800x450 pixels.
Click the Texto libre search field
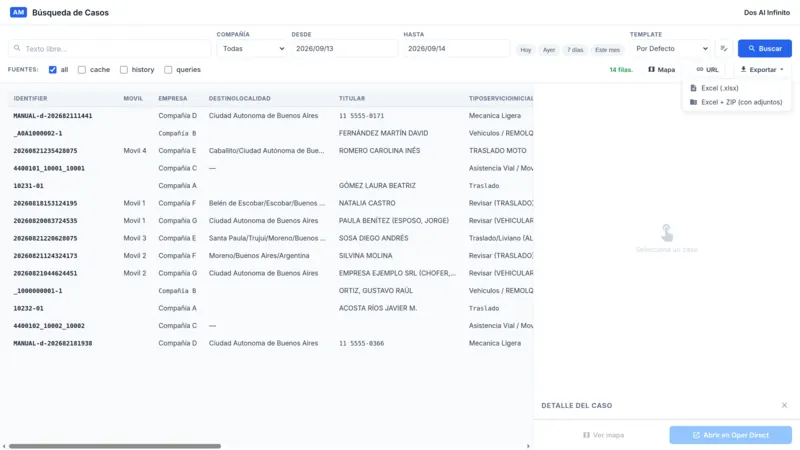109,48
